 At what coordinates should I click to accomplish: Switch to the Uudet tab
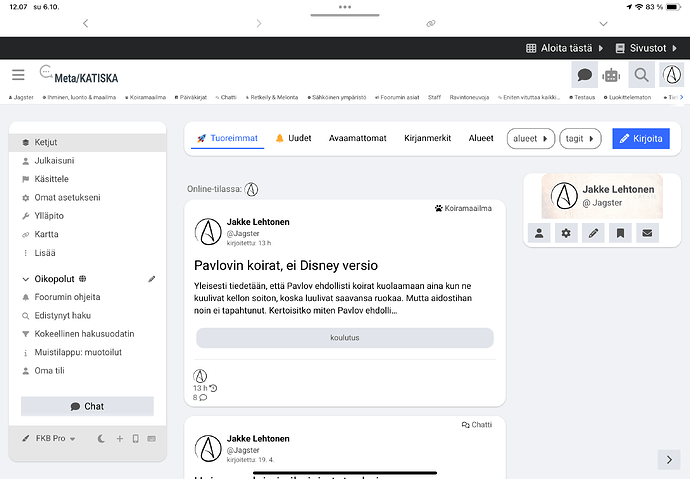294,138
